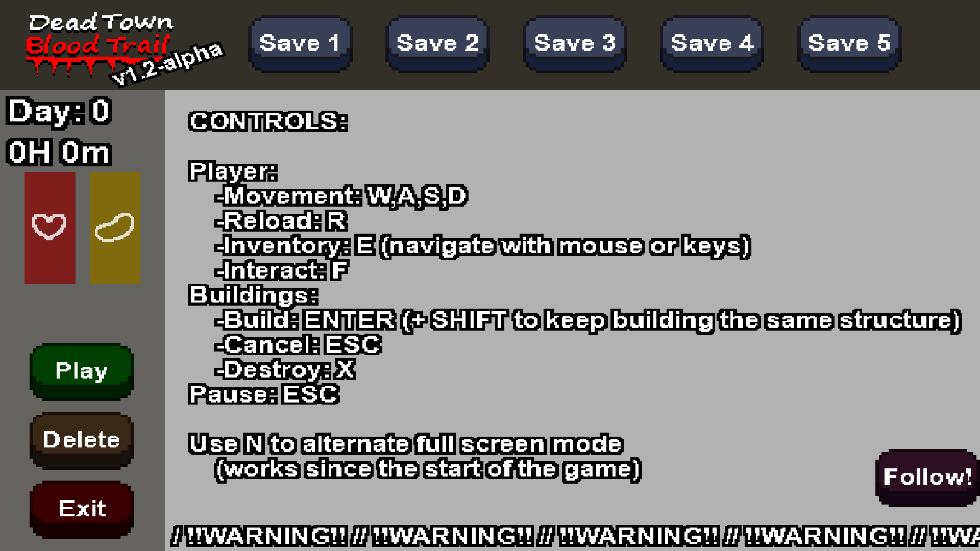Start the game with Play
The image size is (980, 551).
[x=82, y=371]
